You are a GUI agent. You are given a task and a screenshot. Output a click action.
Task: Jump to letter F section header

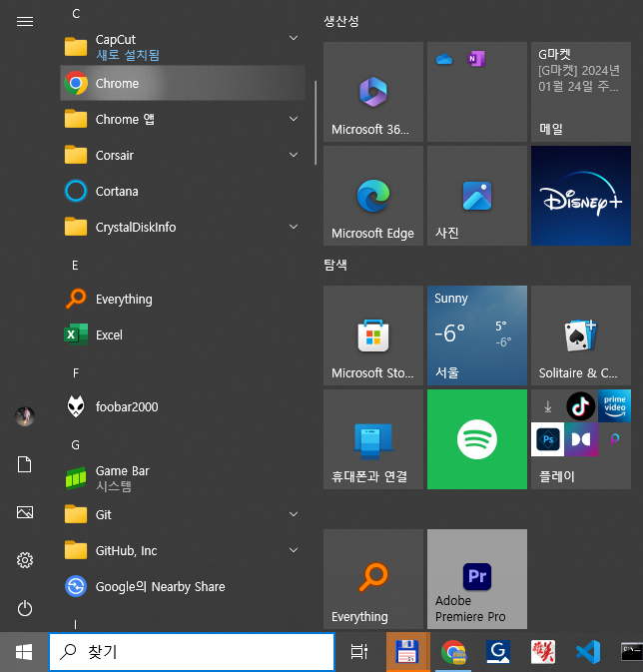click(76, 373)
